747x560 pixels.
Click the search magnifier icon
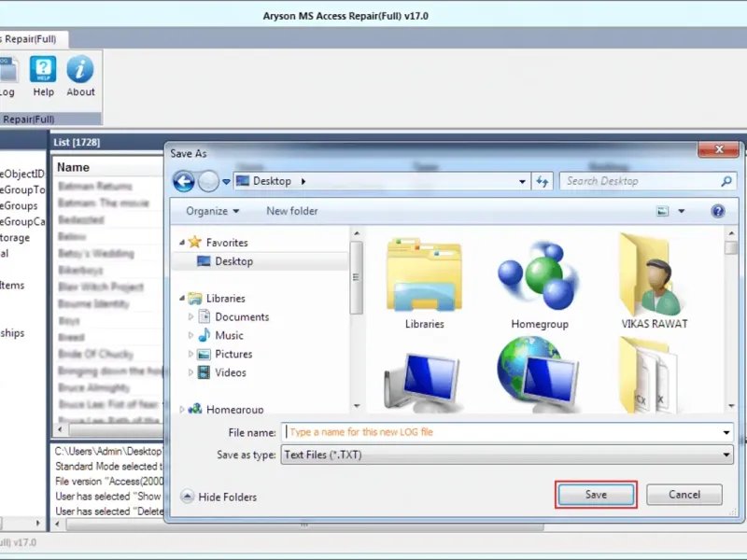click(726, 181)
